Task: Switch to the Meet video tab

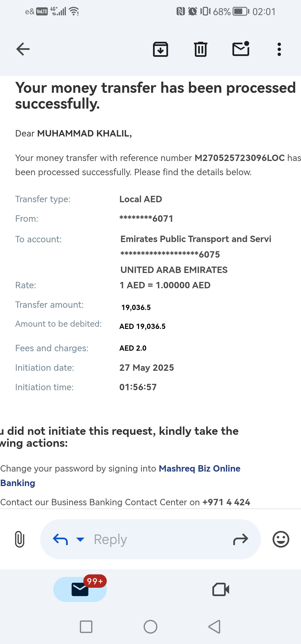Action: [221, 589]
